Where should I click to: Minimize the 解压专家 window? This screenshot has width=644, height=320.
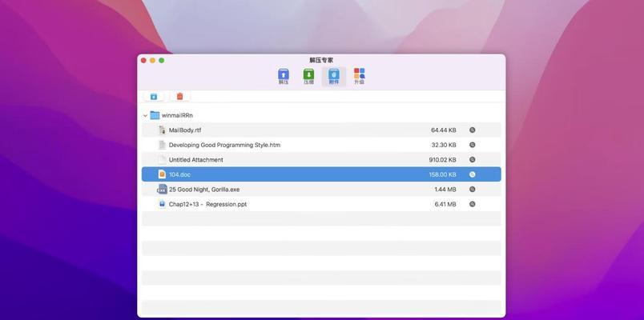click(x=152, y=60)
